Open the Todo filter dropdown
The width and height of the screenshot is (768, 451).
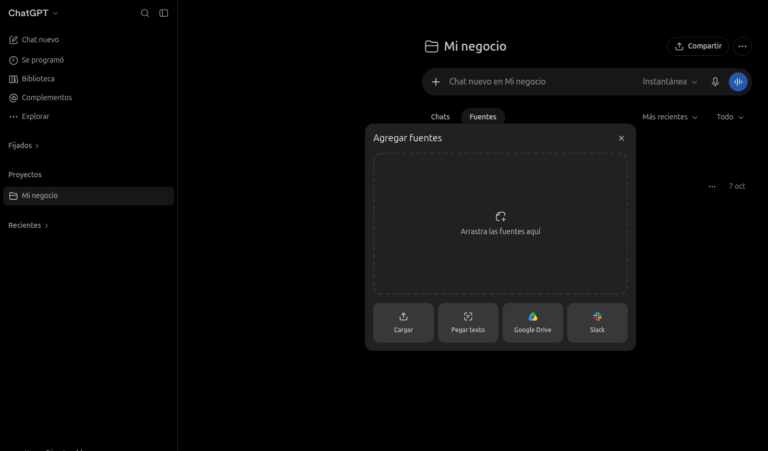(730, 117)
